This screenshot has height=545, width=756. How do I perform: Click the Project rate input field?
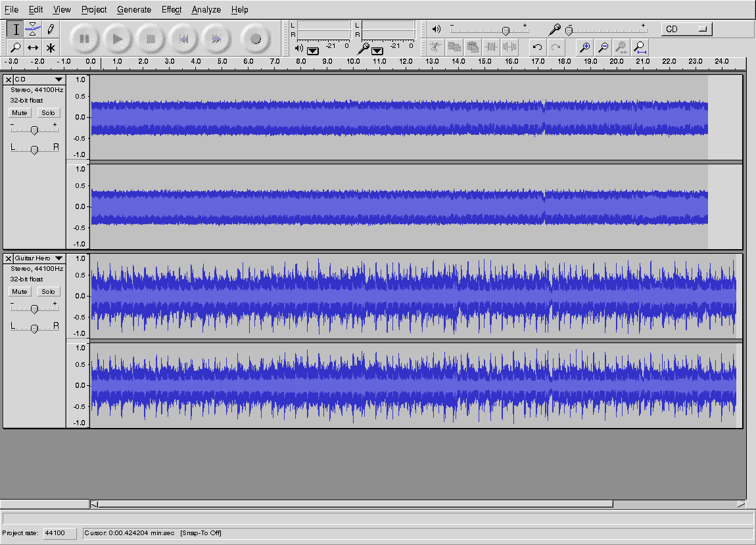click(x=59, y=533)
